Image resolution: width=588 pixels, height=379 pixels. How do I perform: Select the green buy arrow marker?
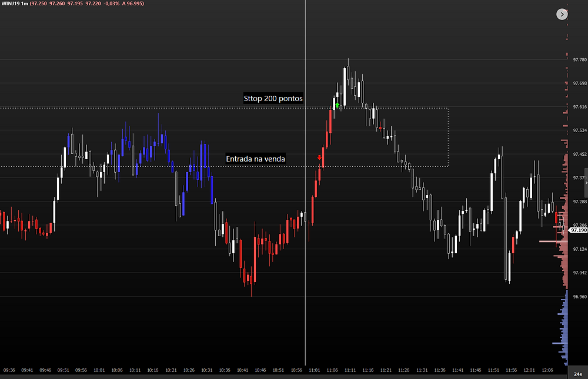point(338,105)
